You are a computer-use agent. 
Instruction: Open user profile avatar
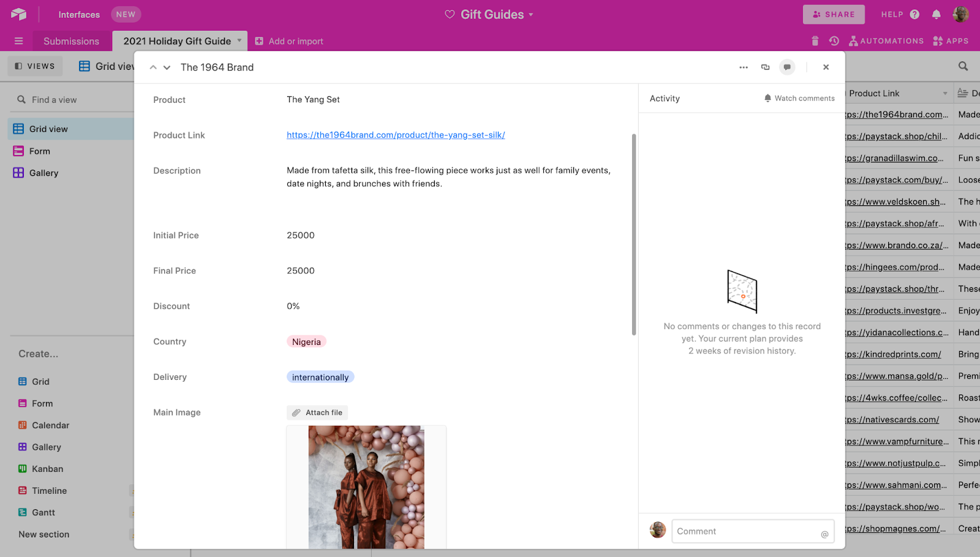960,14
